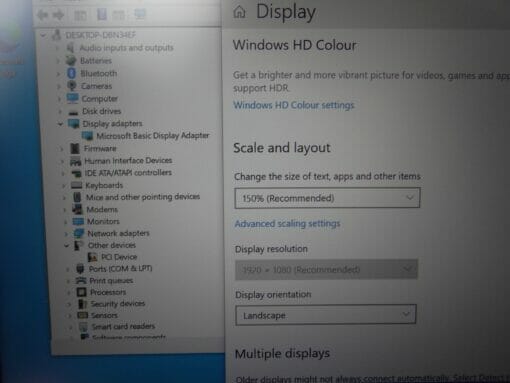Select the Cameras row text
The image size is (510, 383).
click(x=97, y=86)
